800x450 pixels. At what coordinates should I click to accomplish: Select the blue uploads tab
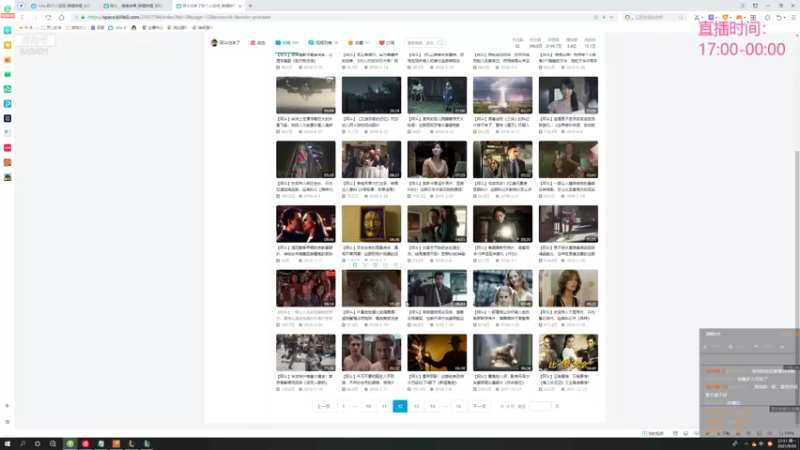point(287,43)
